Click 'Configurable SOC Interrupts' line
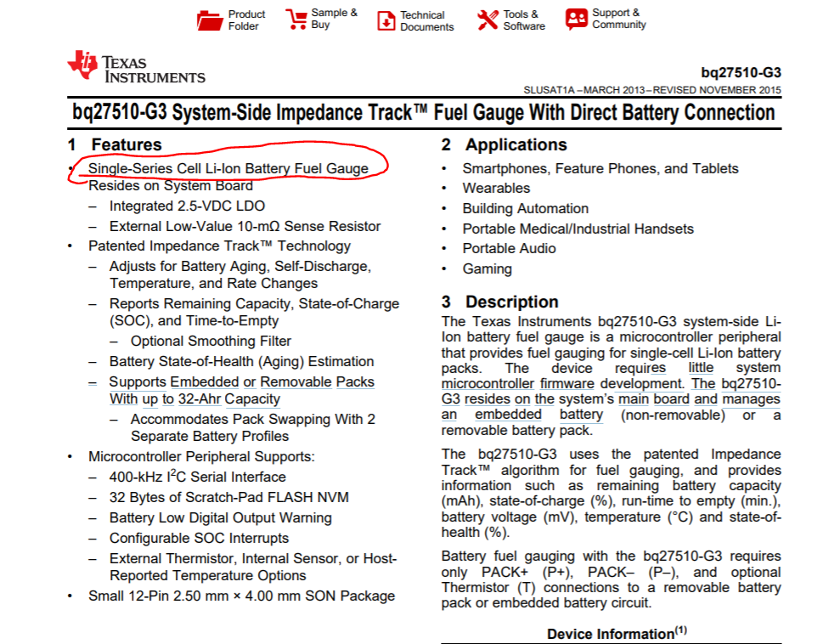 click(199, 538)
